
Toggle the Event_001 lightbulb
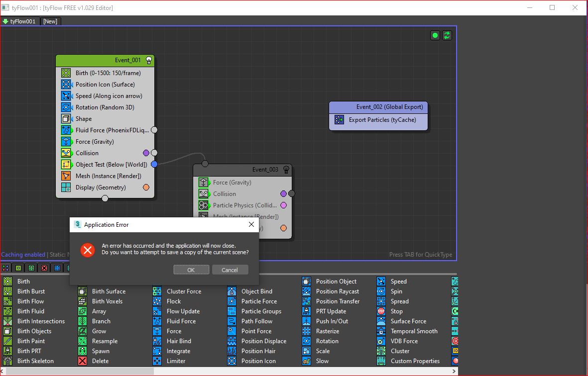tap(149, 60)
